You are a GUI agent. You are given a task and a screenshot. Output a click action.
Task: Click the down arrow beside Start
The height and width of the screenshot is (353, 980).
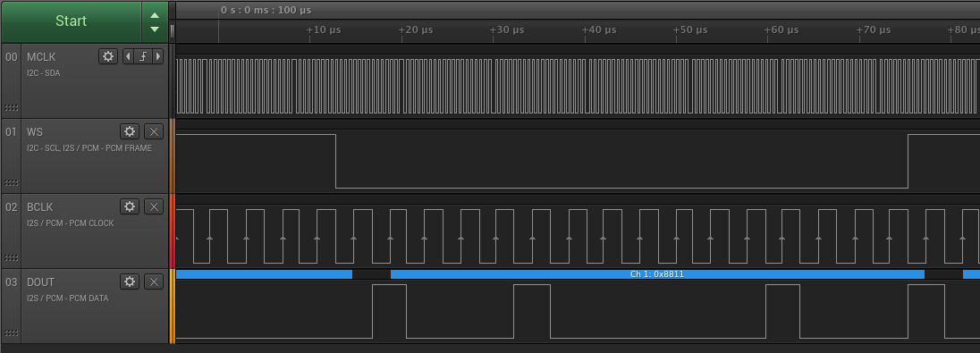click(155, 29)
